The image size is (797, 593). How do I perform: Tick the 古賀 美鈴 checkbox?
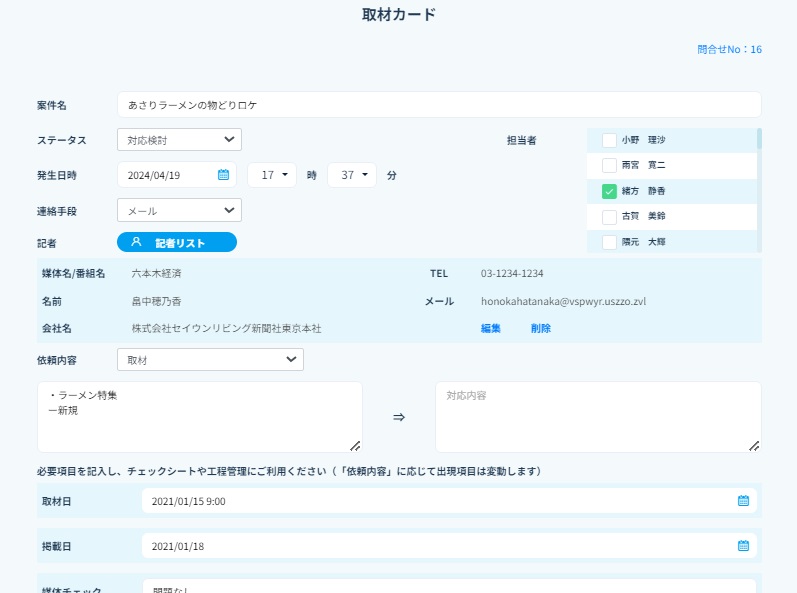click(609, 216)
